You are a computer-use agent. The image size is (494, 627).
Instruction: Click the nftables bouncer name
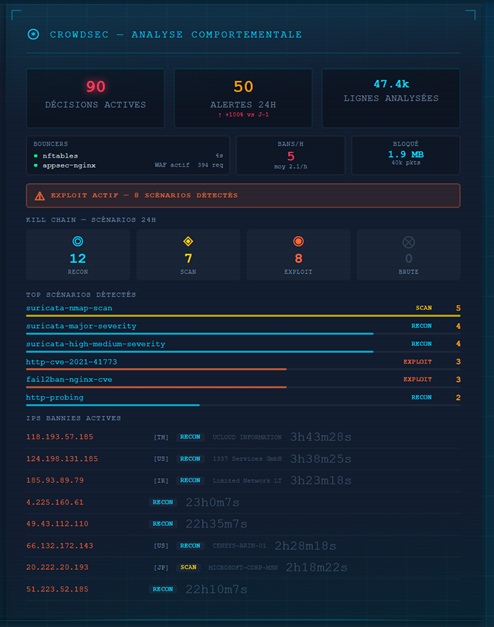click(60, 156)
